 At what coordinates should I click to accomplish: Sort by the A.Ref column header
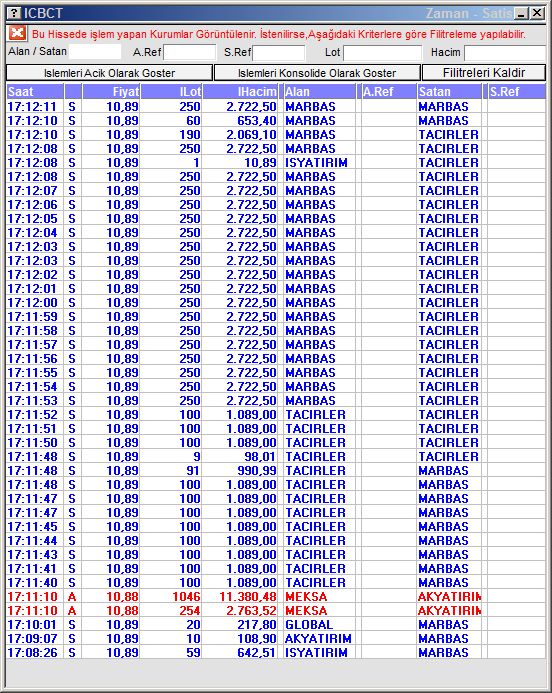tap(389, 91)
